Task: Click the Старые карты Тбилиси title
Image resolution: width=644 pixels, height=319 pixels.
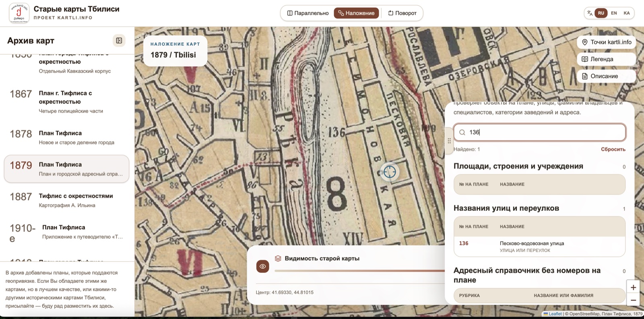Action: [76, 9]
